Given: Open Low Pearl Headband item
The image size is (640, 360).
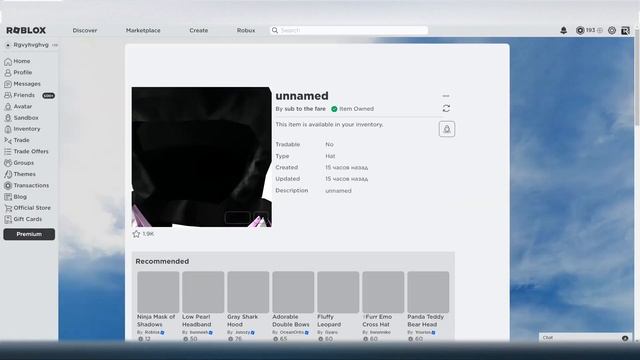Looking at the screenshot, I should click(x=203, y=306).
